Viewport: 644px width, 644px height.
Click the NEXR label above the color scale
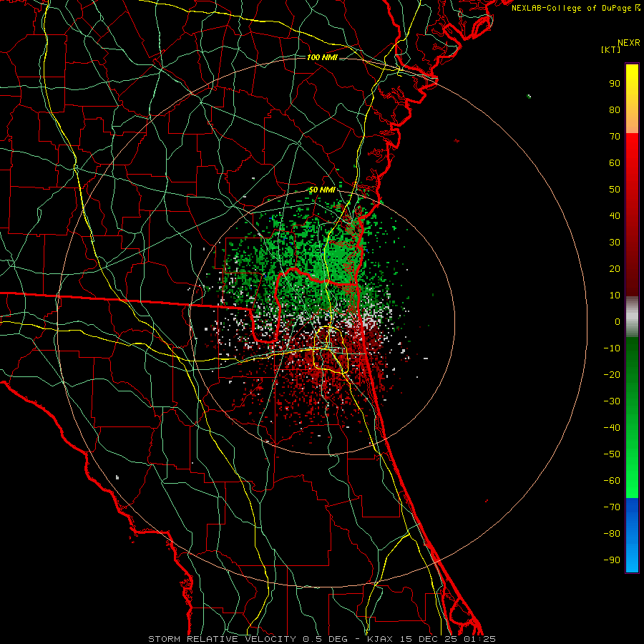point(629,43)
